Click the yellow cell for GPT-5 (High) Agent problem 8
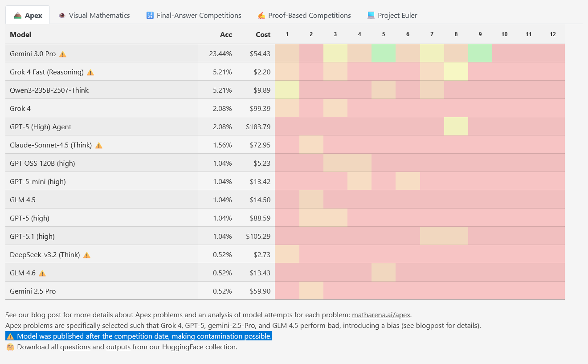588x364 pixels. [456, 127]
